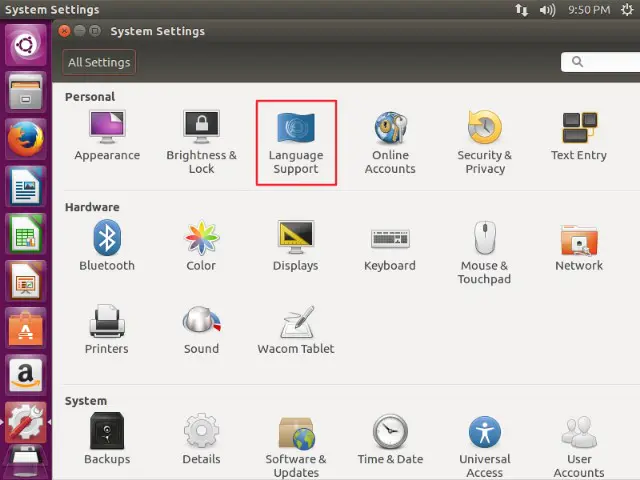Open Ubuntu Software Center in launcher
Image resolution: width=640 pixels, height=480 pixels.
click(26, 328)
